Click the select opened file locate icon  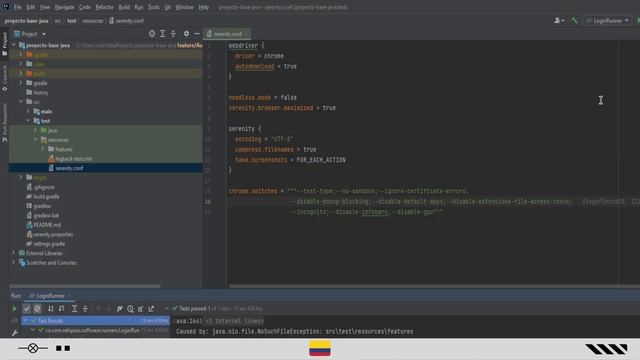click(x=152, y=34)
